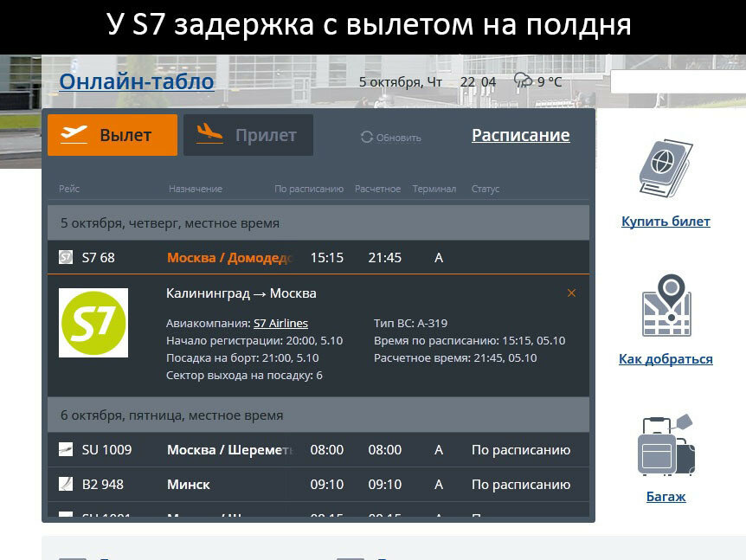Click the Посадка на борт: 21:00, 5.10 line
The width and height of the screenshot is (746, 560).
[242, 357]
